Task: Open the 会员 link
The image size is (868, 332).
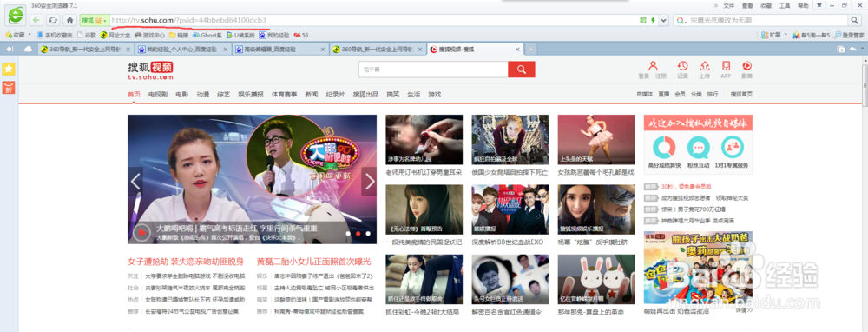Action: pyautogui.click(x=680, y=94)
